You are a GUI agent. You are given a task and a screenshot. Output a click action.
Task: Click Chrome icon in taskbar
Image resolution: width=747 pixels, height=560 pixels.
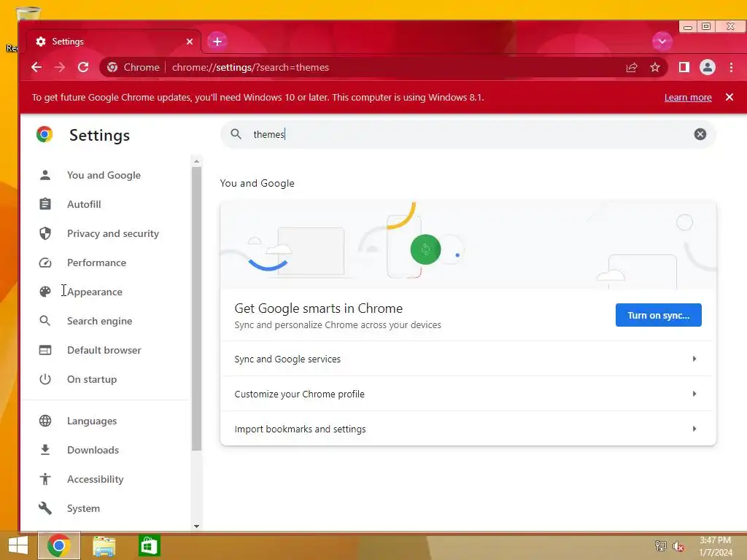coord(59,545)
